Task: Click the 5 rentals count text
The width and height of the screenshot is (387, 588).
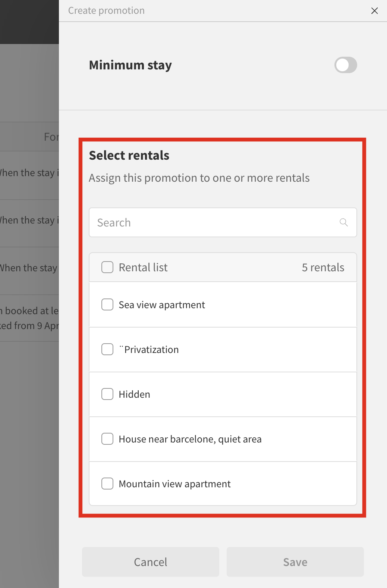Action: pos(323,268)
